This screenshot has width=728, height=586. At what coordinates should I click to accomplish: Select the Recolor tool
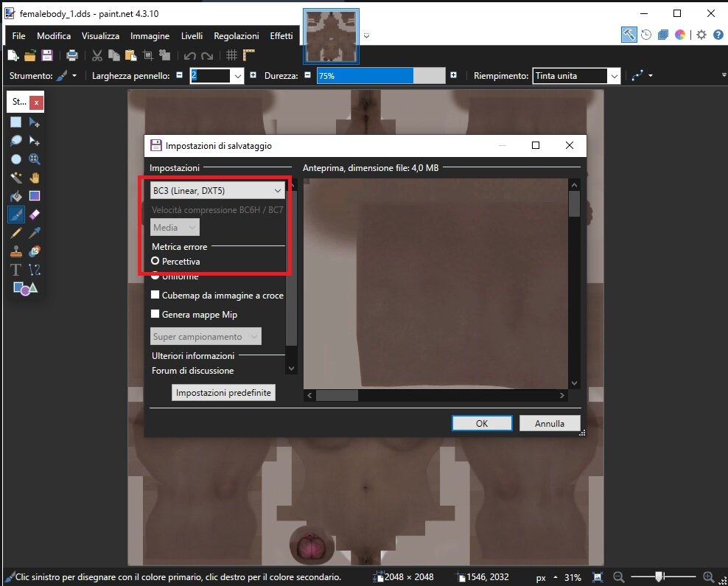point(35,251)
